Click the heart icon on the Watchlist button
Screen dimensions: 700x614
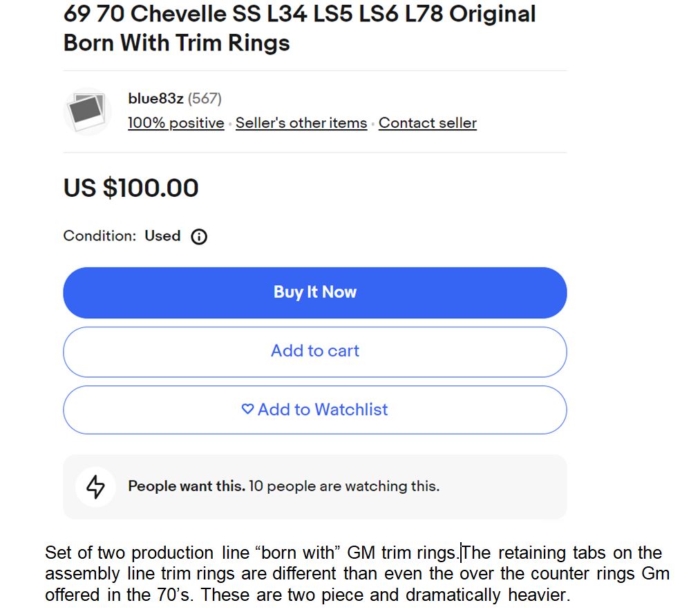[x=247, y=409]
